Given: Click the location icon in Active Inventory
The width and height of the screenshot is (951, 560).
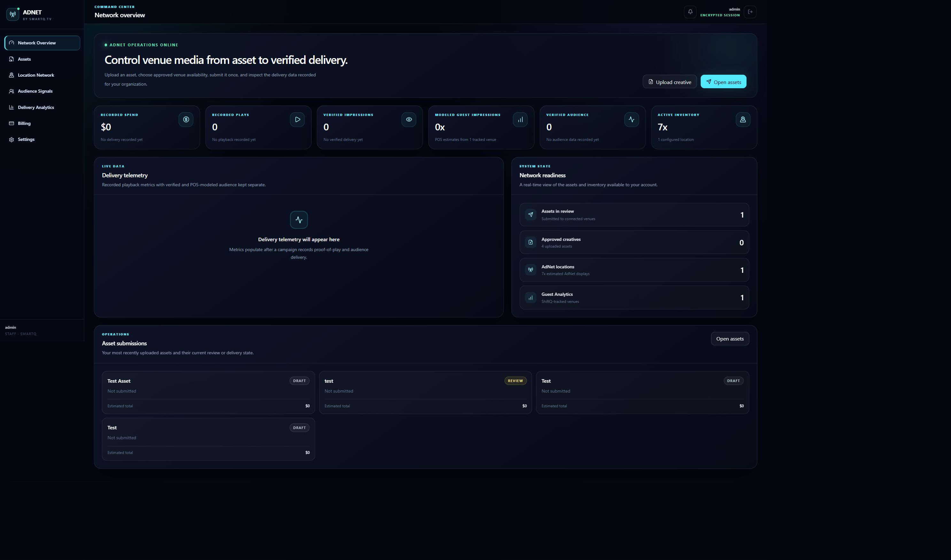Looking at the screenshot, I should [743, 119].
